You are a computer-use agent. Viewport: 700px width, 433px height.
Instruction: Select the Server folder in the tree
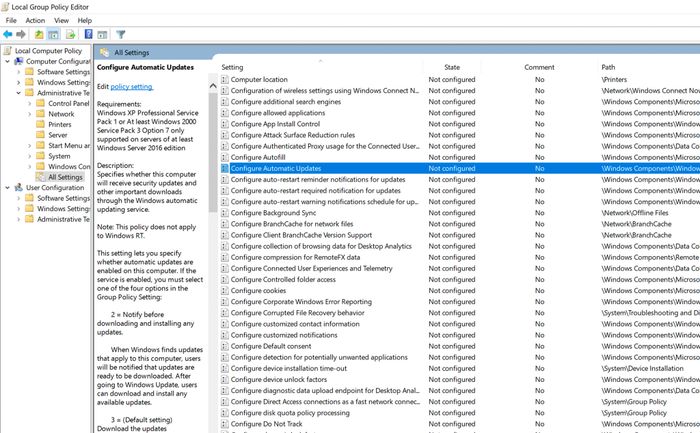pos(58,135)
